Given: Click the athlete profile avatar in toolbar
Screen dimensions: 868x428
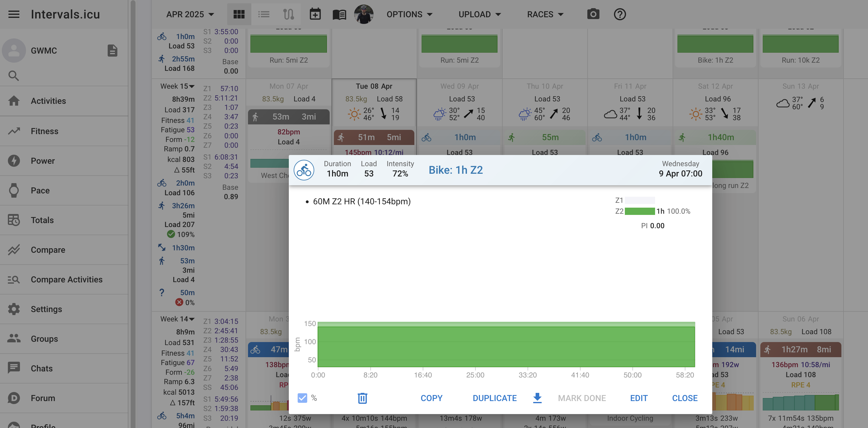Looking at the screenshot, I should pos(364,14).
